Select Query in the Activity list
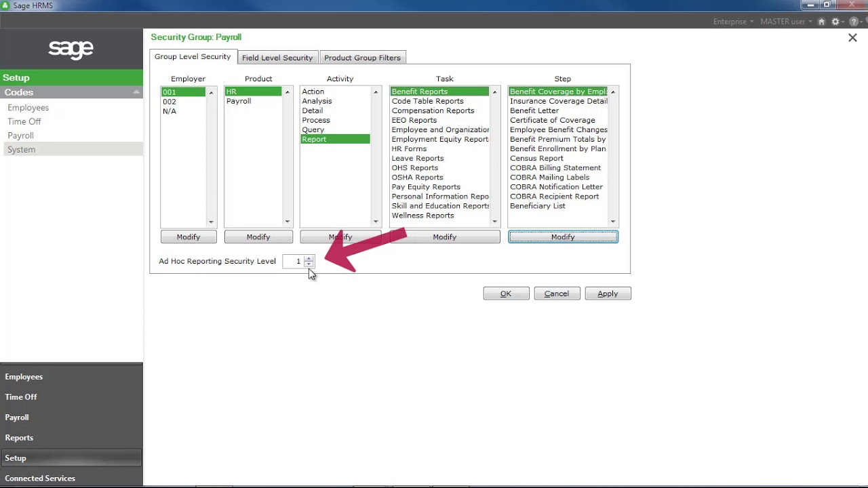This screenshot has height=488, width=868. (x=313, y=129)
